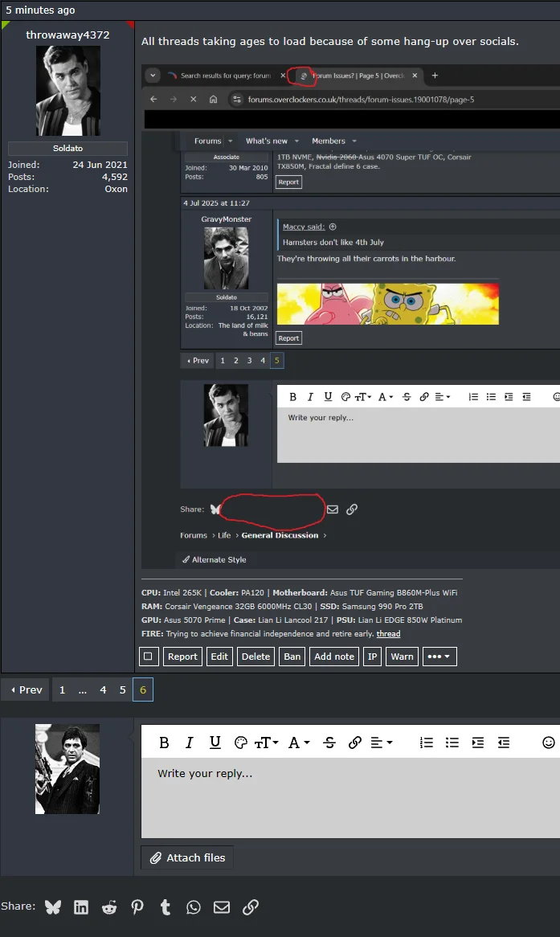Open text color palette in bottom reply editor
The image size is (560, 937).
[241, 743]
